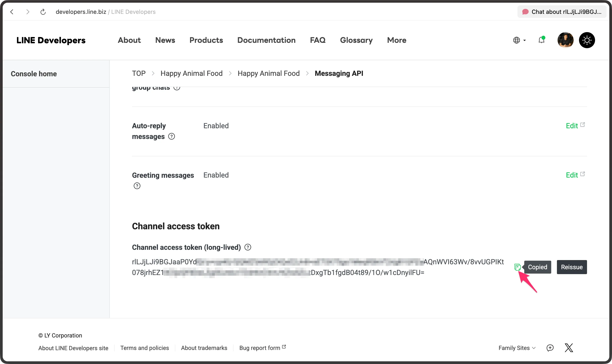Go back using browser back arrow
Image resolution: width=612 pixels, height=364 pixels.
(x=12, y=12)
